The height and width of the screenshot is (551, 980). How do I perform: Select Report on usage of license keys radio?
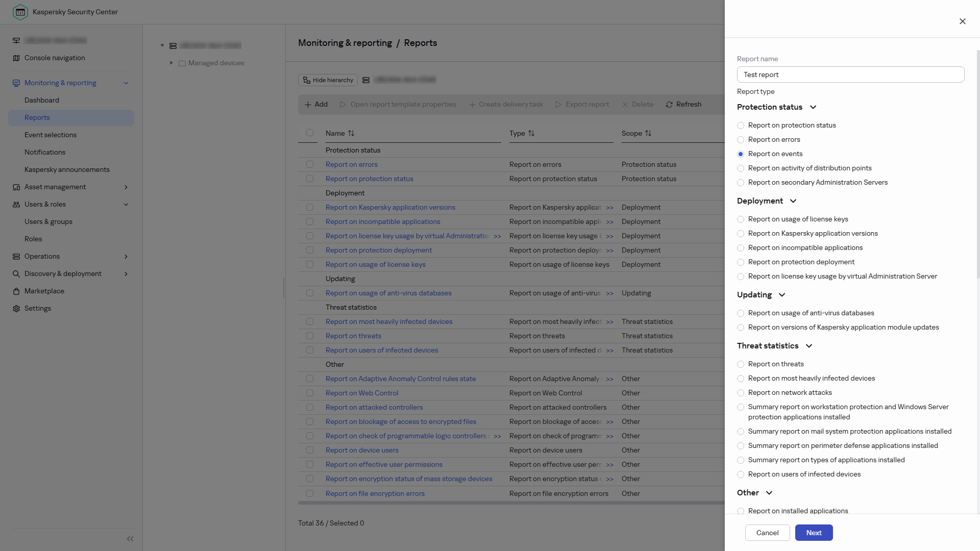[741, 219]
